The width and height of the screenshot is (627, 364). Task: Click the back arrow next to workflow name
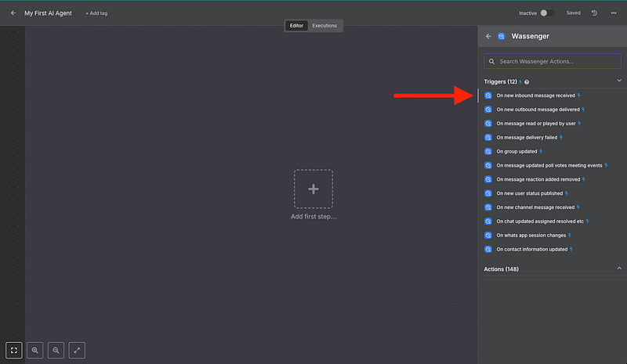[13, 13]
